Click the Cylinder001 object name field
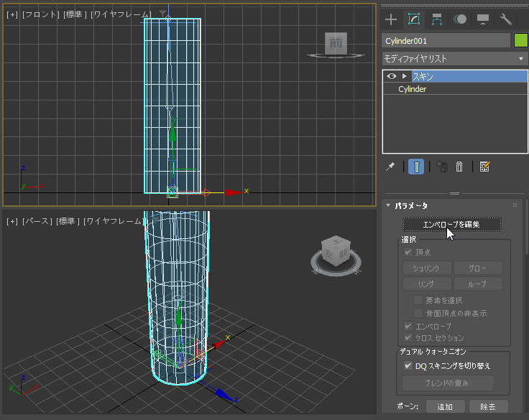Screen dimensions: 529x420 tap(446, 41)
